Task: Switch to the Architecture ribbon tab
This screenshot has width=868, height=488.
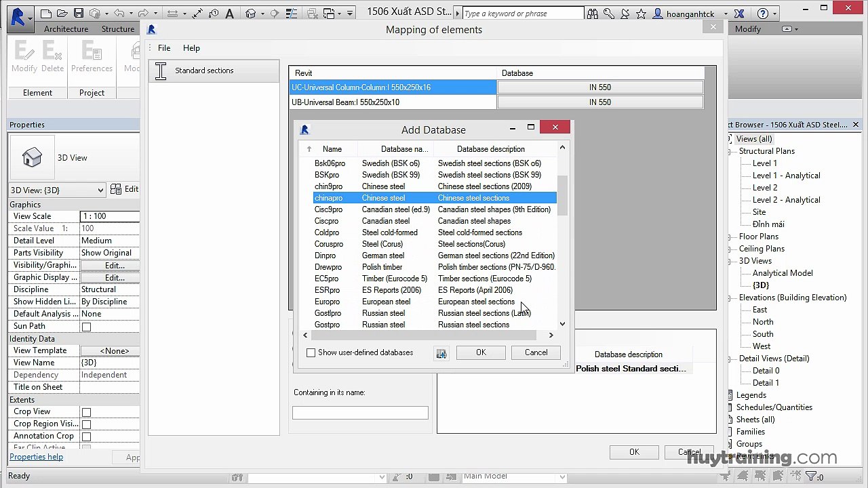Action: tap(66, 29)
